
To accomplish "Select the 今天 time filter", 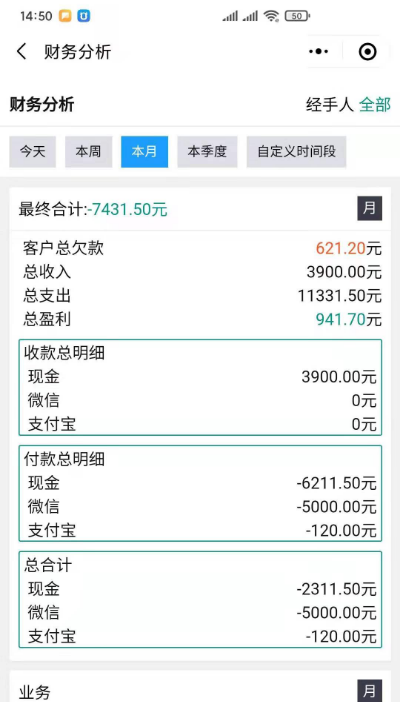I will coord(33,151).
